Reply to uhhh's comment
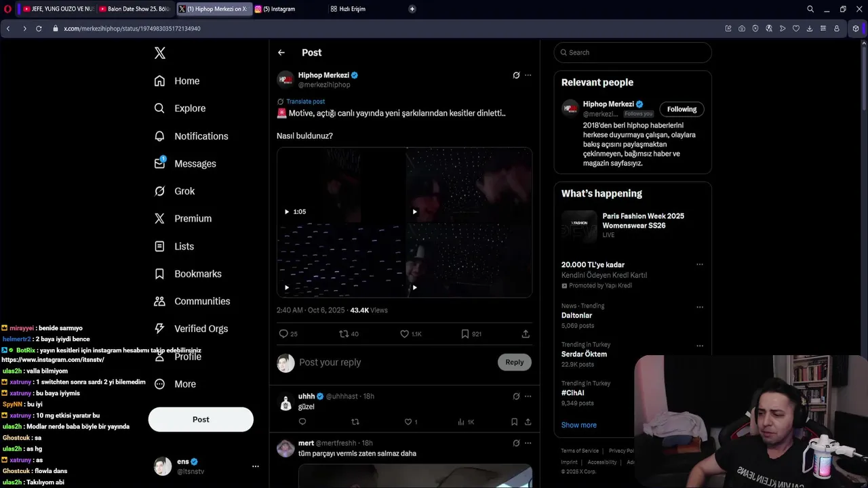Screen dimensions: 868x488 [302, 422]
